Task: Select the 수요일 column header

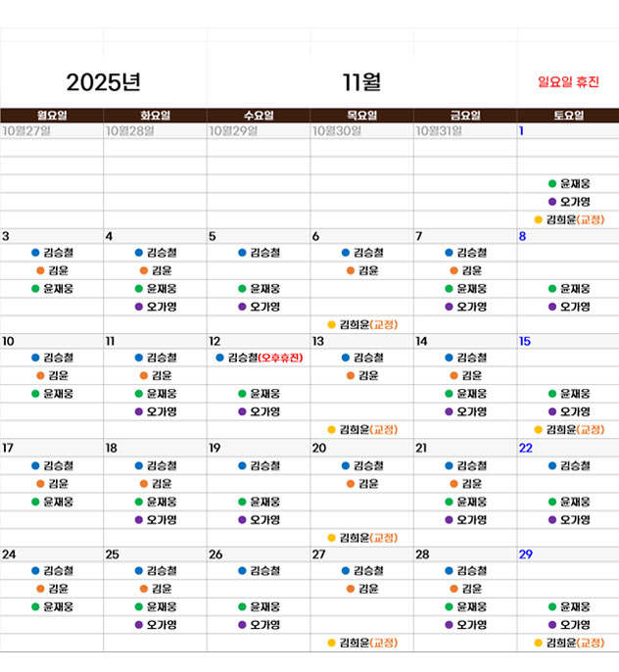Action: point(259,116)
